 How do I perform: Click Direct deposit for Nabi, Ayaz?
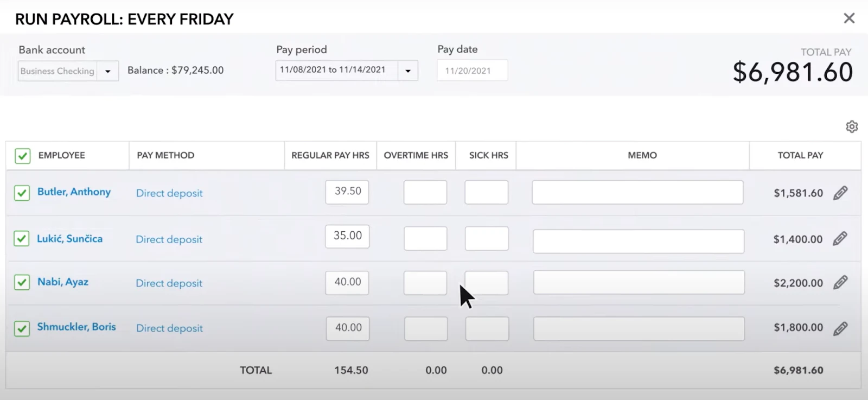click(x=169, y=283)
